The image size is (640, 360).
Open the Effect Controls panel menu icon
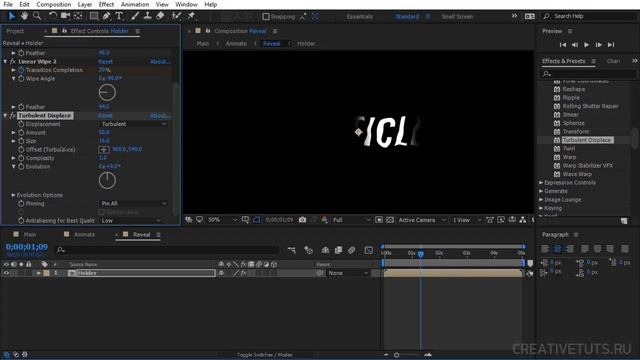[138, 31]
